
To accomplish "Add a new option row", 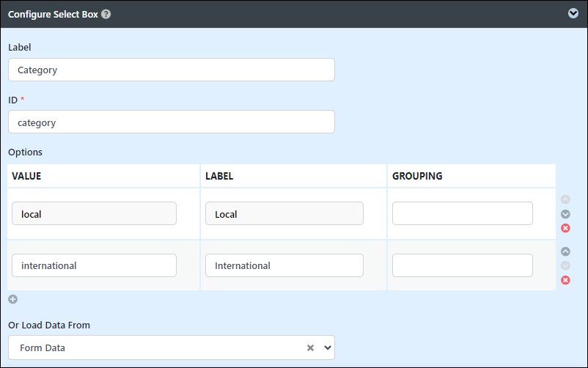I will [13, 299].
